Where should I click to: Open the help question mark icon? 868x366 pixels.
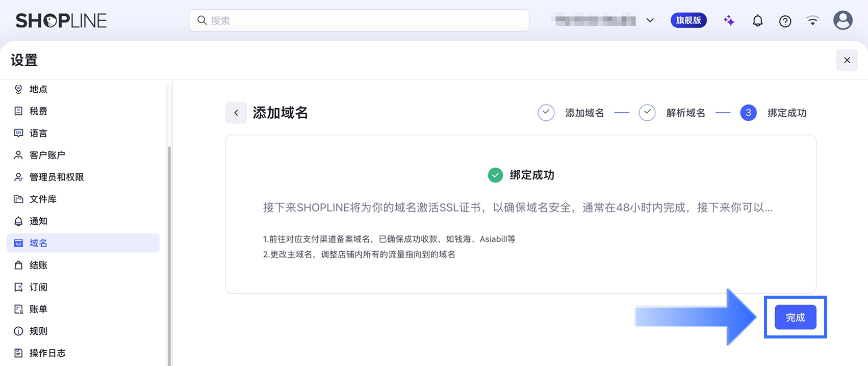coord(785,21)
